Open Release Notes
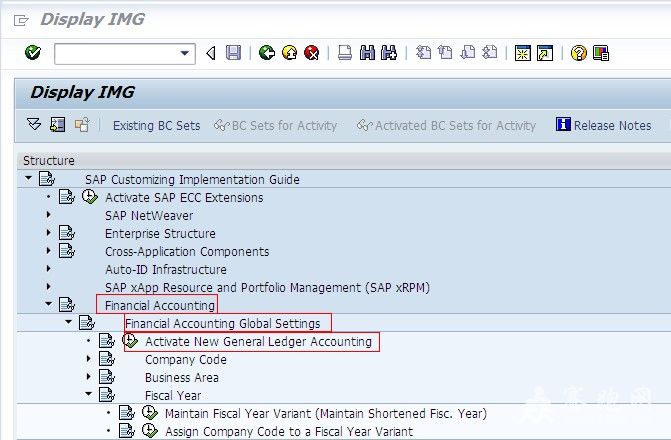 (604, 125)
